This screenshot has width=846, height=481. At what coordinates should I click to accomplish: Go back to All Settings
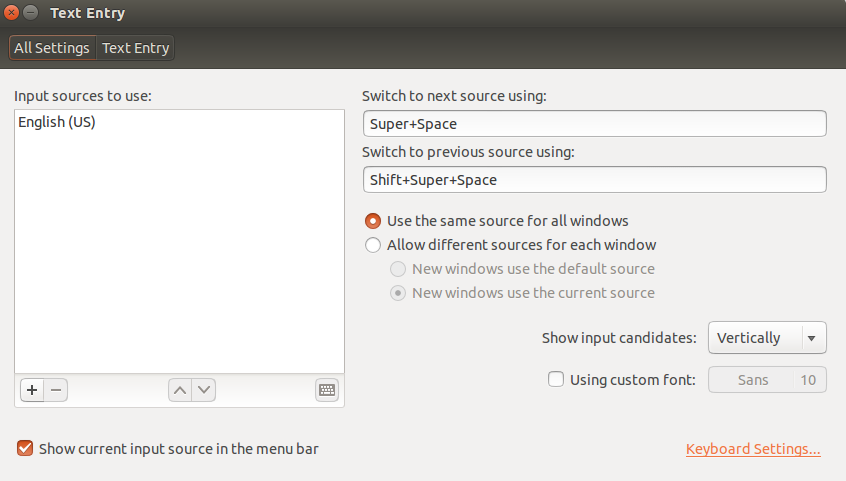pos(52,48)
